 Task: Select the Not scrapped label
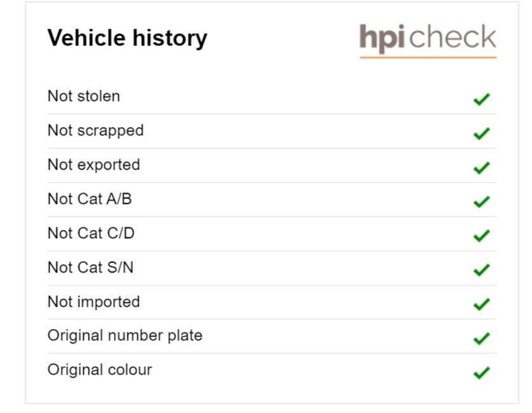click(96, 131)
